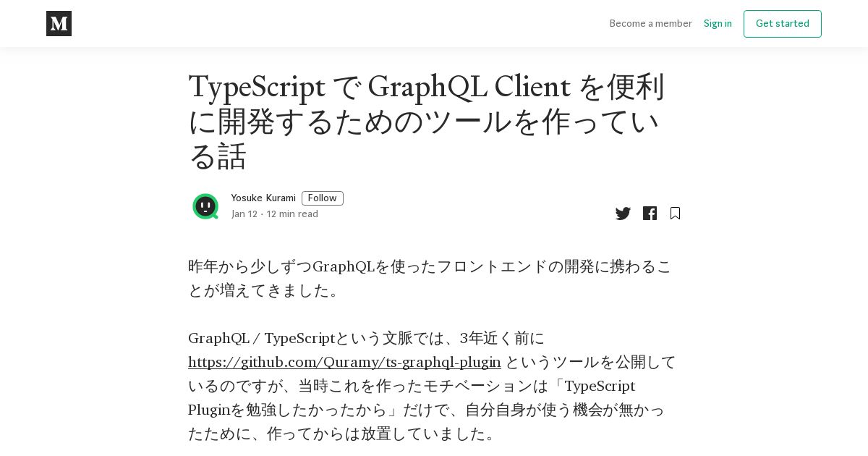Click the Become a member link
The image size is (868, 456).
(650, 23)
